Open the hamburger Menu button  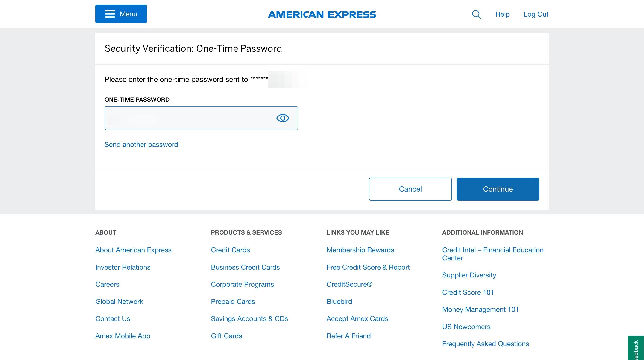tap(121, 14)
